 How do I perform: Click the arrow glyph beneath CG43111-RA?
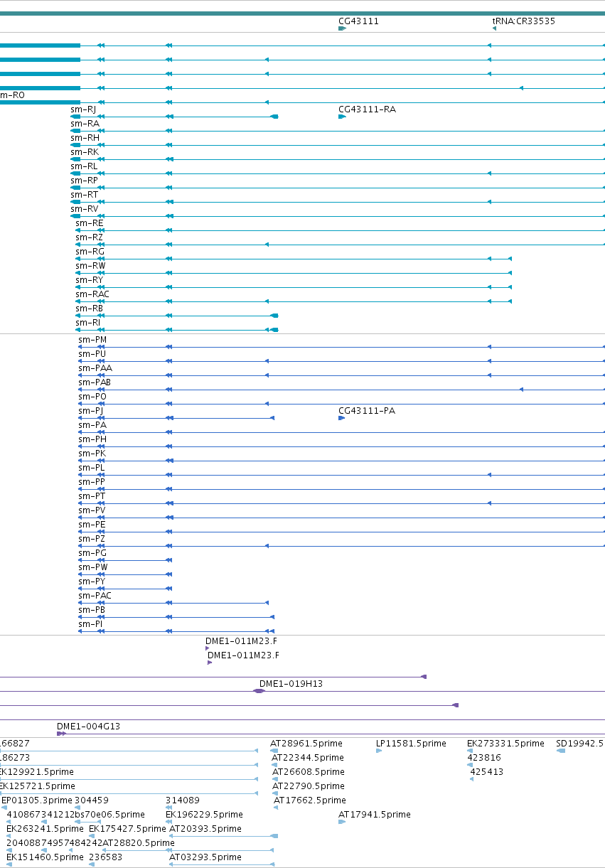click(x=342, y=117)
